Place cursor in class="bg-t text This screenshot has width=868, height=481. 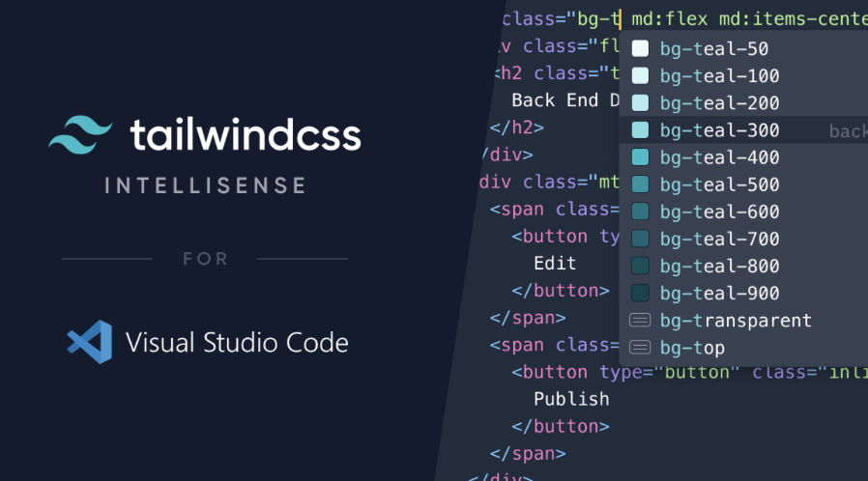(562, 19)
